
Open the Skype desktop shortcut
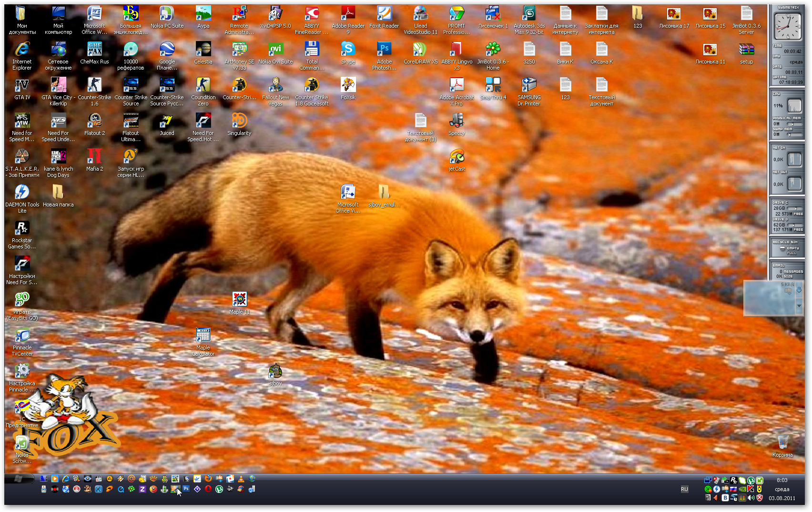point(348,50)
